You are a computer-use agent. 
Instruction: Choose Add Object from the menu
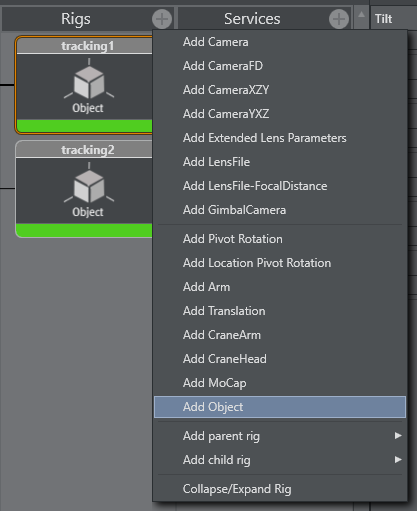[280, 407]
